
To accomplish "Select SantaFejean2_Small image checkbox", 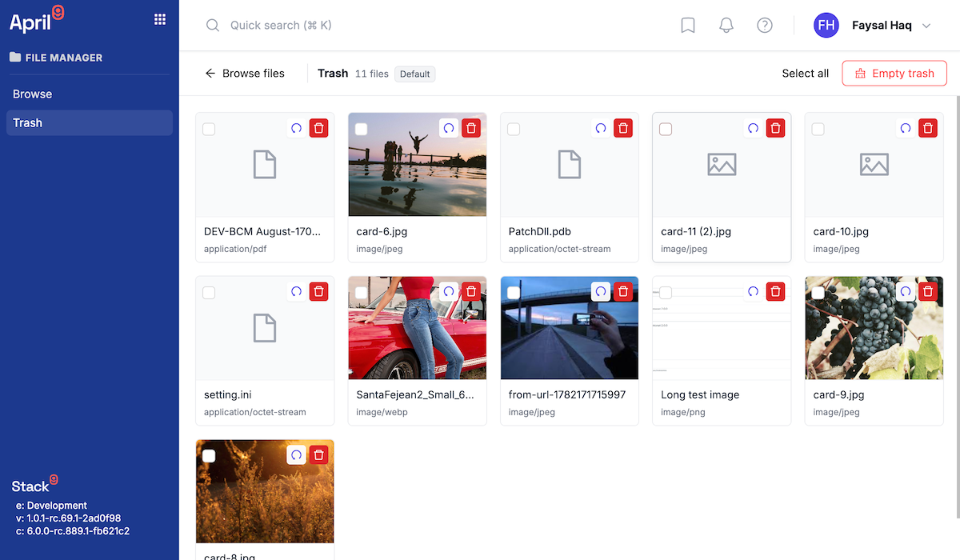I will pos(361,293).
